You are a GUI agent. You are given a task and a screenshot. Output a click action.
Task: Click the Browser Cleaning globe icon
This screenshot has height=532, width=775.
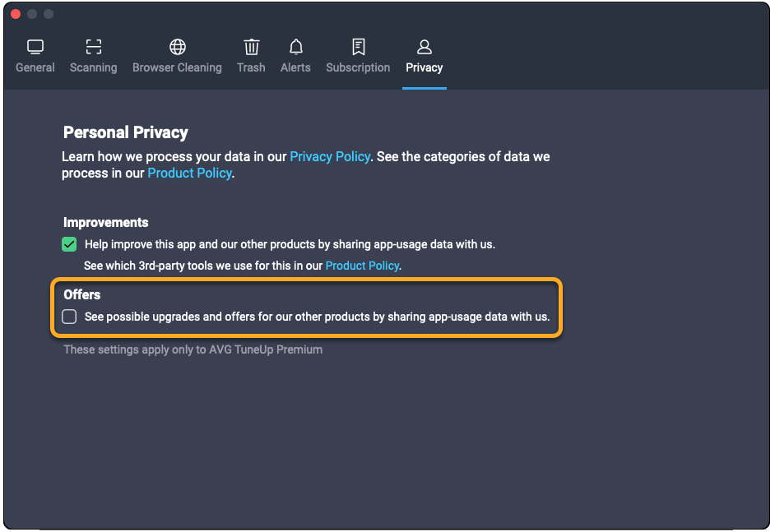(x=177, y=47)
